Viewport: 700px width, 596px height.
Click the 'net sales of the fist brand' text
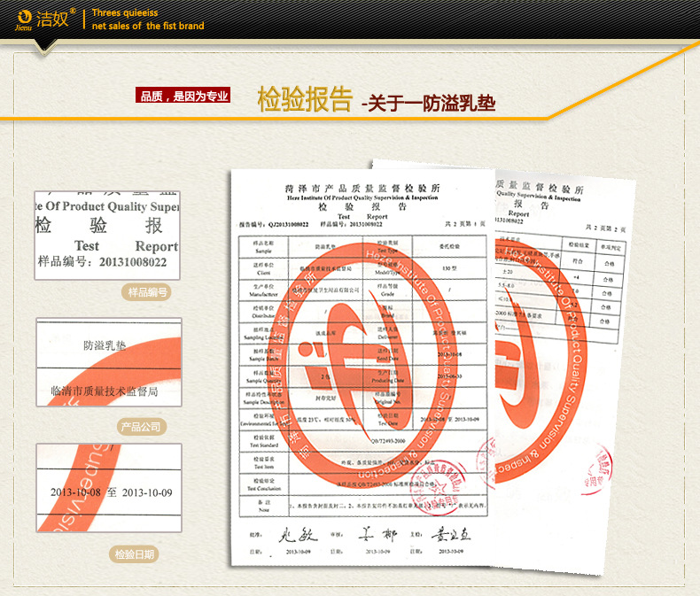[148, 26]
